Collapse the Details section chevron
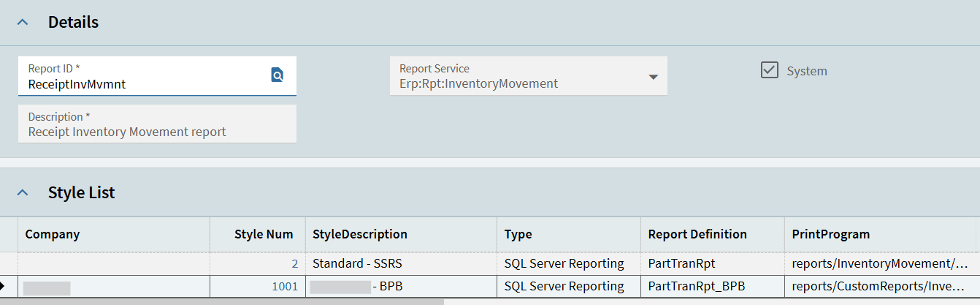Screen dimensions: 980x305 [23, 23]
